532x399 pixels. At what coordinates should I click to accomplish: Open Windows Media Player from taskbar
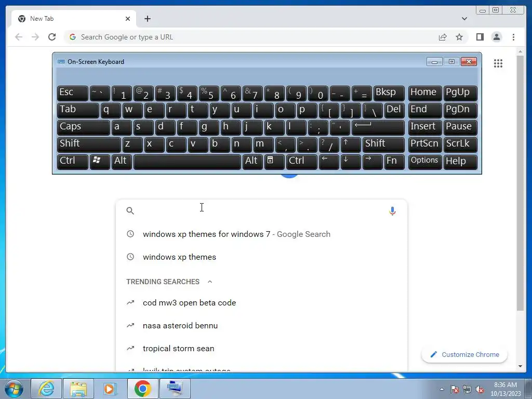click(x=110, y=389)
